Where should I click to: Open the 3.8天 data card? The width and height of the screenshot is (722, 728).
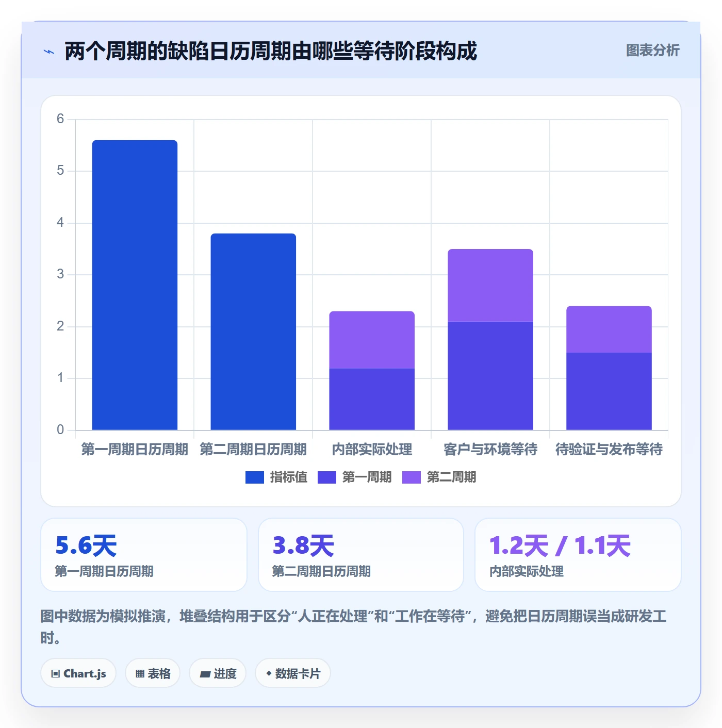tap(361, 555)
